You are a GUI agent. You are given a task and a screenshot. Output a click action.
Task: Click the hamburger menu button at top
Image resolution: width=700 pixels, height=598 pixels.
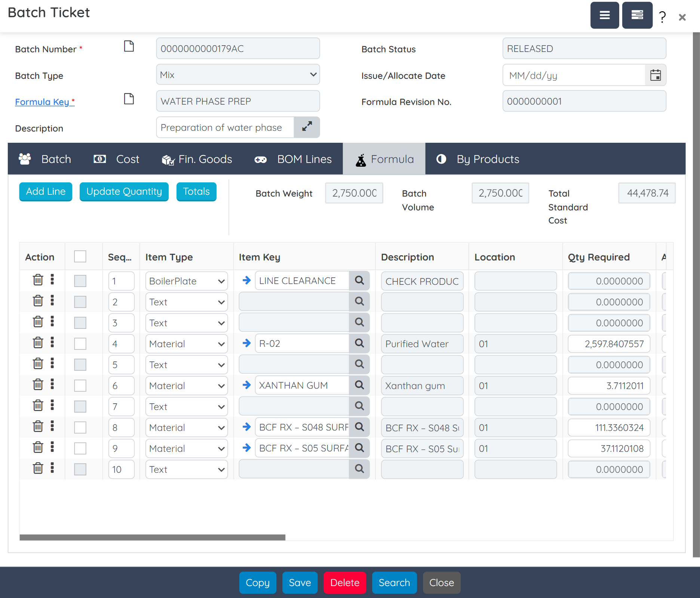click(x=604, y=15)
